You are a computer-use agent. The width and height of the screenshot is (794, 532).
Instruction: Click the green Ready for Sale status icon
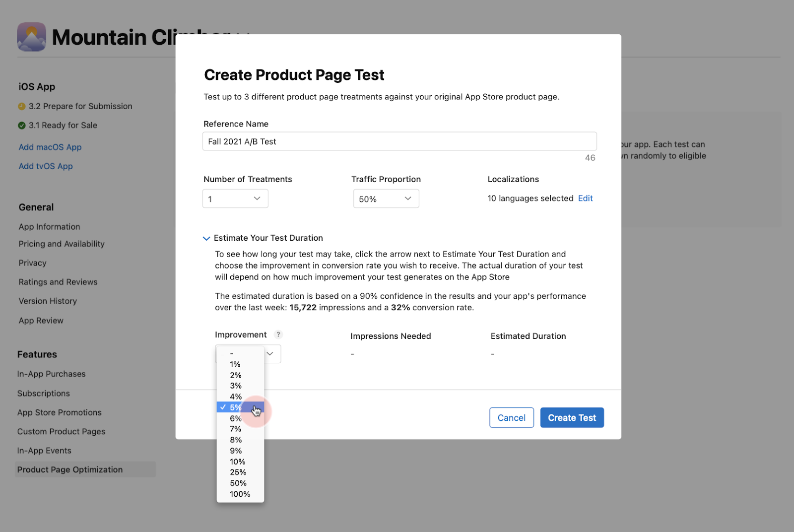[x=22, y=126]
